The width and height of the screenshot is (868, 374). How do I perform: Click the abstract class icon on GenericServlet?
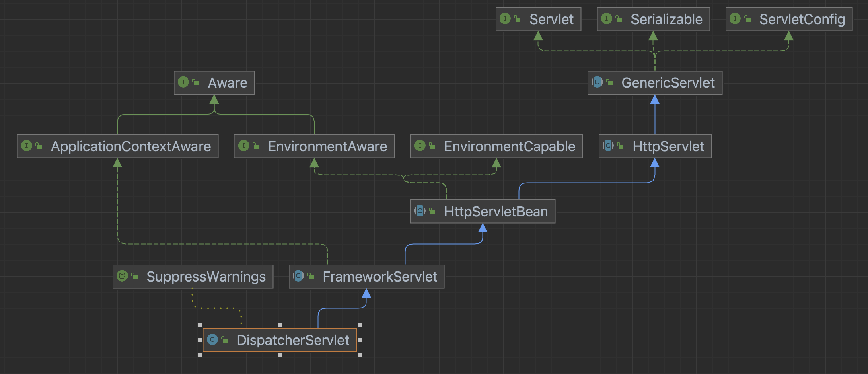pyautogui.click(x=597, y=82)
